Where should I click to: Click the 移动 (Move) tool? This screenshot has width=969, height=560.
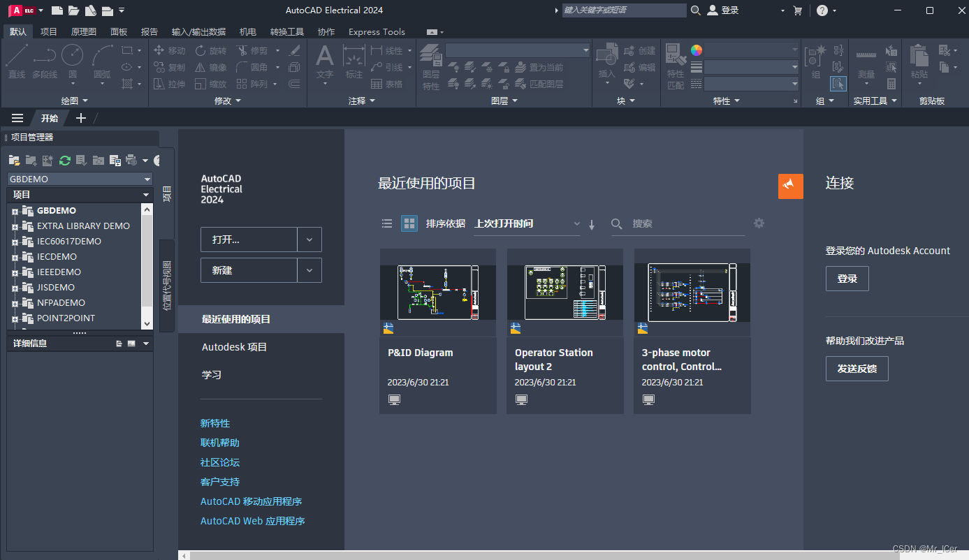[169, 50]
